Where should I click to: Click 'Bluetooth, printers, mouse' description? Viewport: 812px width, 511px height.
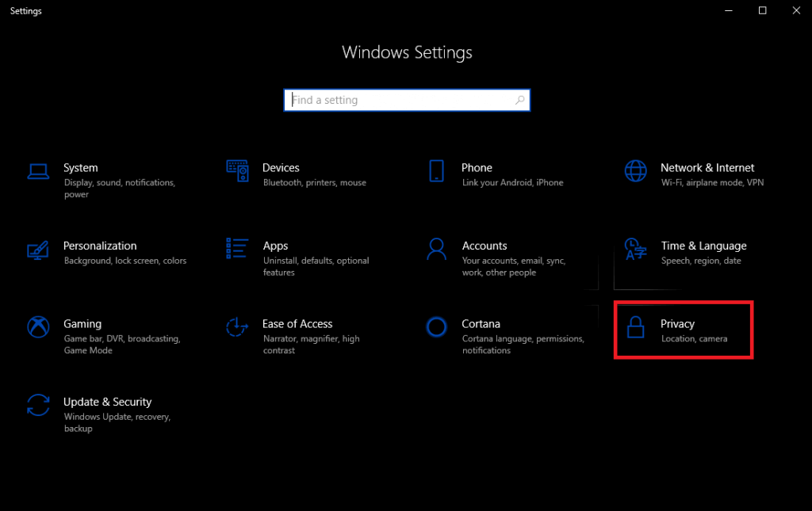(x=314, y=182)
